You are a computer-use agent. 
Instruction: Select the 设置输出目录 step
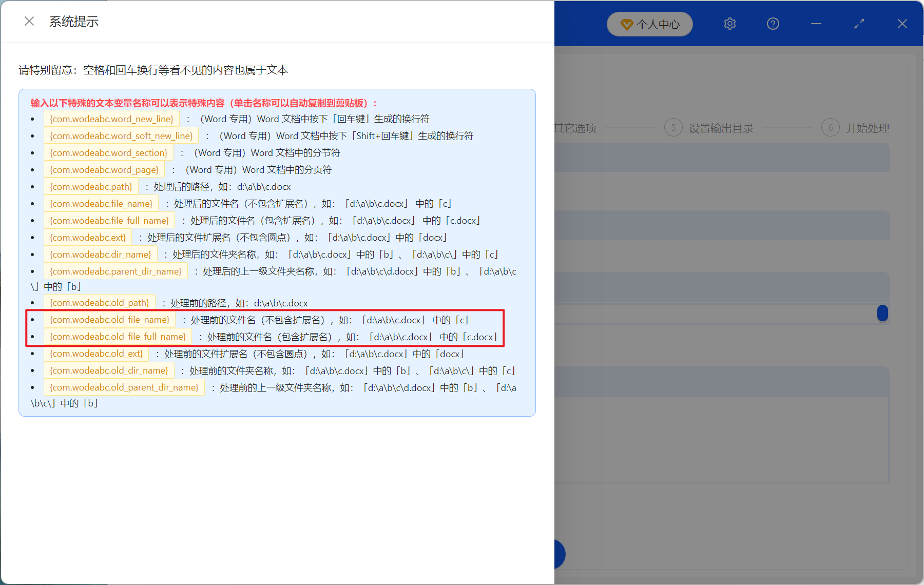(720, 128)
